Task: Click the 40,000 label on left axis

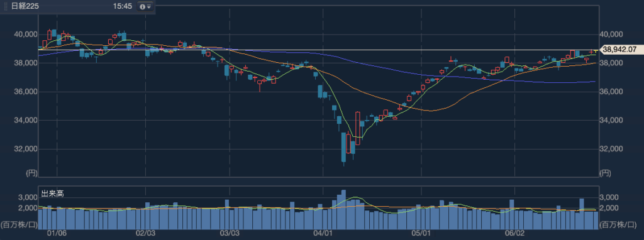Action: pos(25,35)
